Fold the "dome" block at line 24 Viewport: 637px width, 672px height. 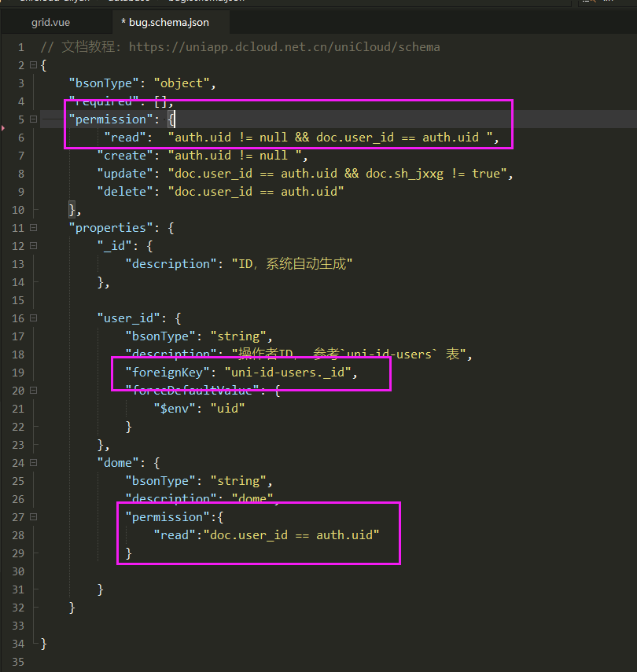point(33,463)
